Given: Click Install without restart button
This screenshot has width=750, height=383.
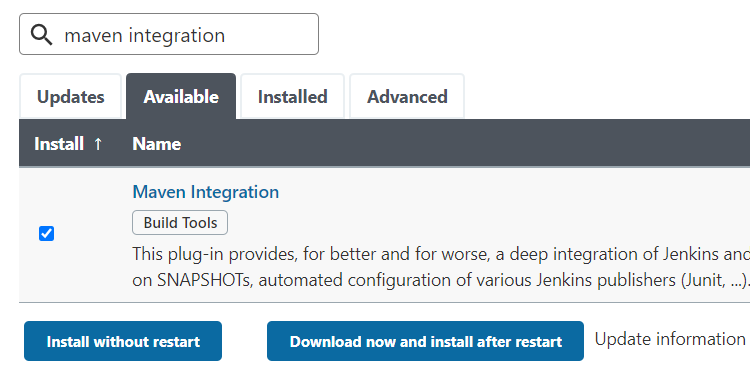Looking at the screenshot, I should pos(123,341).
